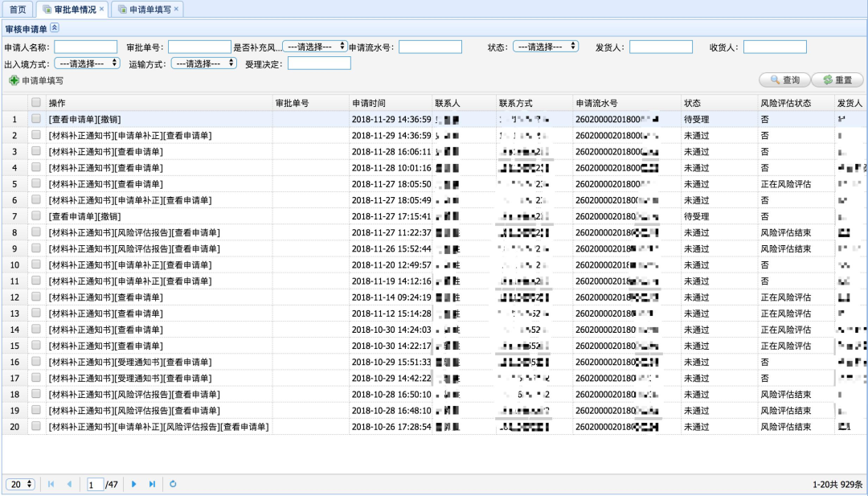Jump to the last page of results
This screenshot has height=496, width=868.
pyautogui.click(x=152, y=484)
